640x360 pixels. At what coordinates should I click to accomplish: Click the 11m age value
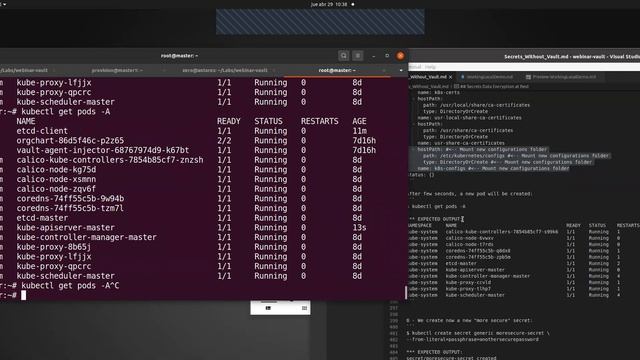coord(359,131)
